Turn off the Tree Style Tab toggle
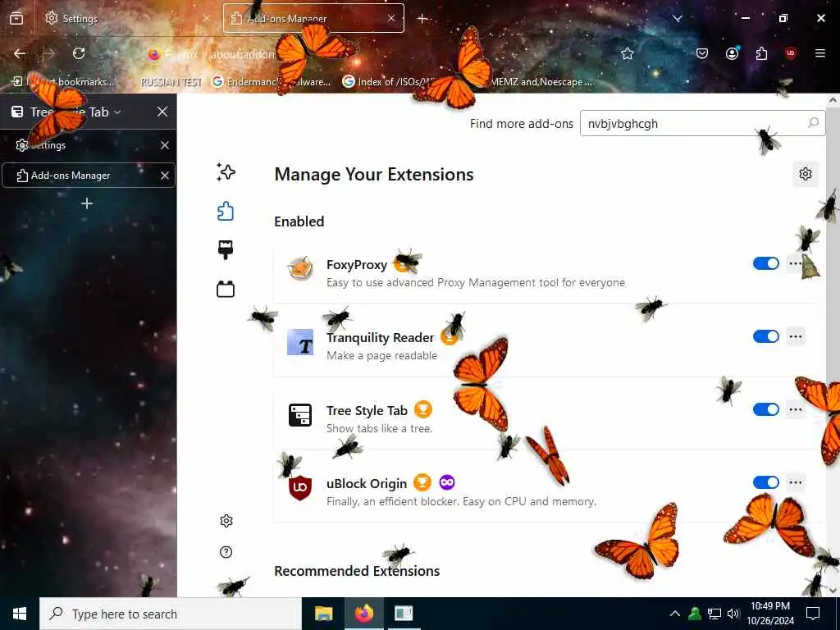 click(x=765, y=409)
